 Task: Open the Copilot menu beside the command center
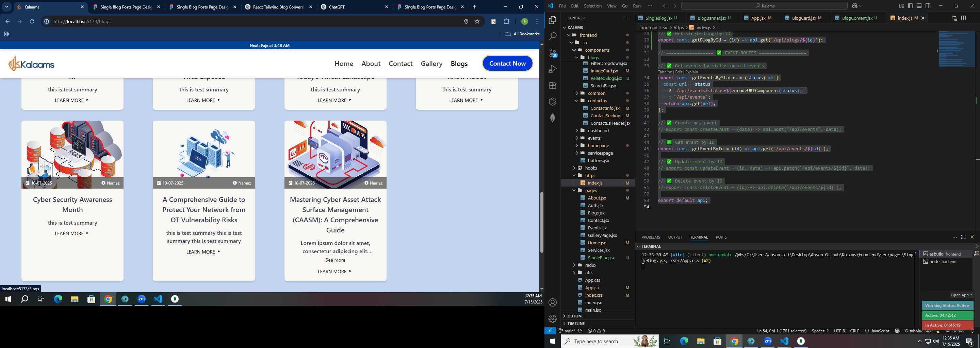tap(857, 6)
